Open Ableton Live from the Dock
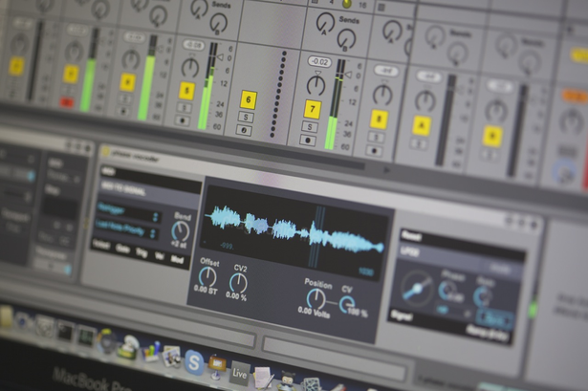Image resolution: width=588 pixels, height=391 pixels. pyautogui.click(x=239, y=374)
